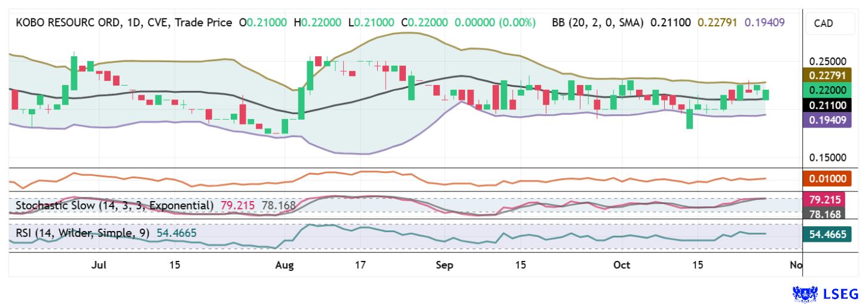
Task: Click the 0.15000 price axis label
Action: [827, 157]
